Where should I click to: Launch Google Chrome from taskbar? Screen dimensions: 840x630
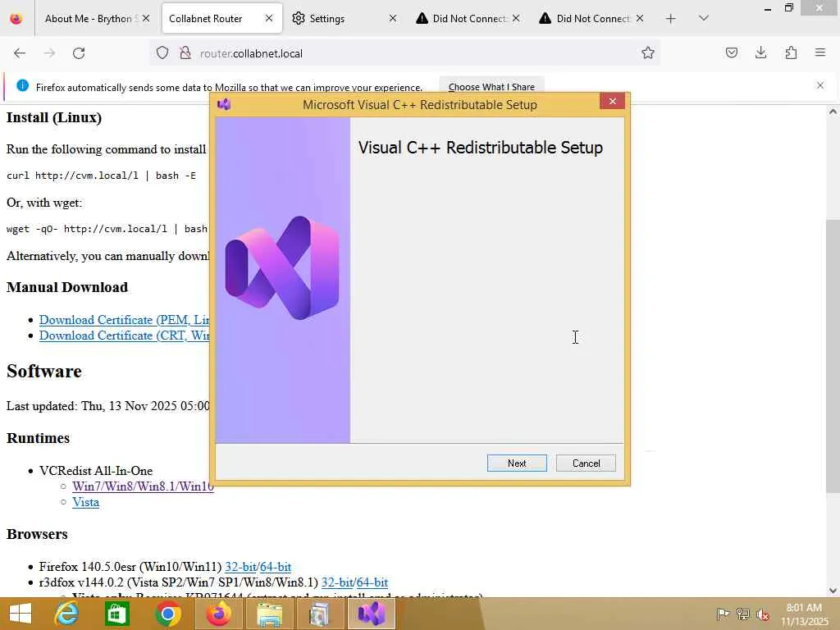point(167,614)
